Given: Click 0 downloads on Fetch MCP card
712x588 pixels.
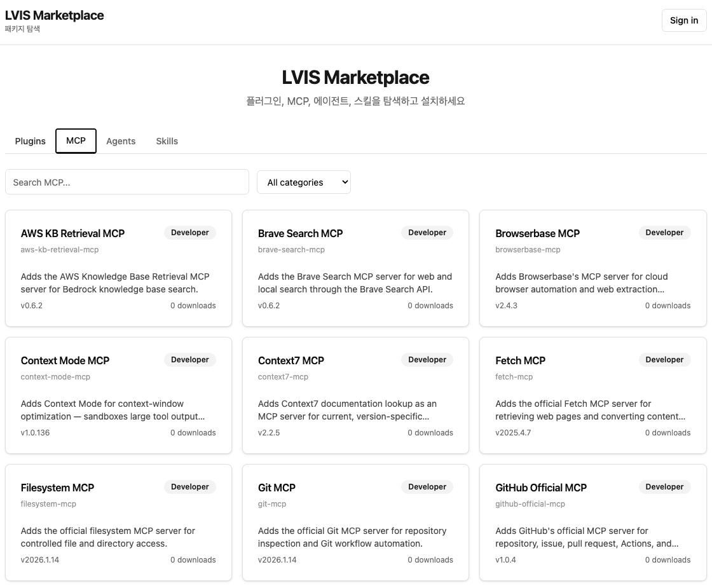Looking at the screenshot, I should click(x=667, y=433).
